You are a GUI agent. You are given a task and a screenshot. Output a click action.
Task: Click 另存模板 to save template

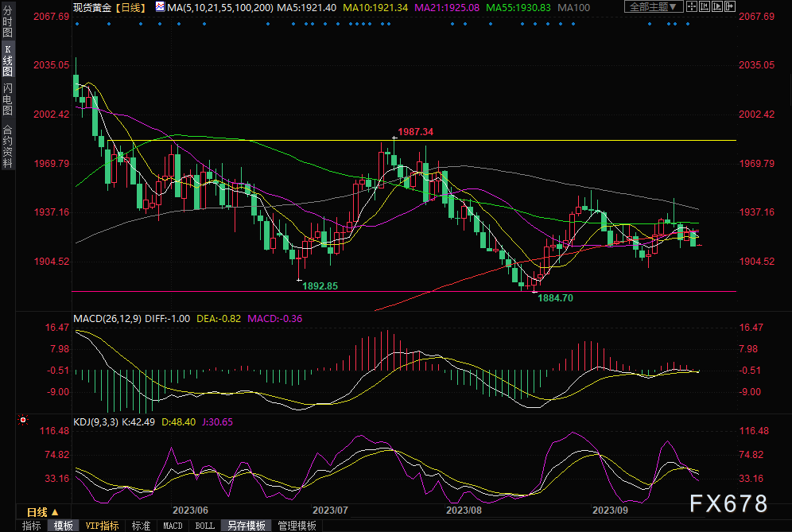click(x=246, y=526)
